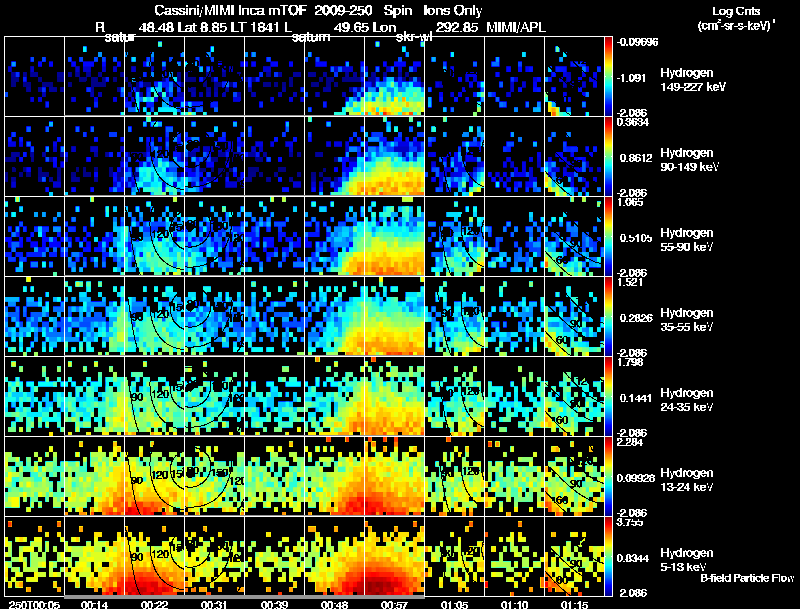Click the 01:05 time label
Image resolution: width=800 pixels, height=609 pixels.
point(454,604)
